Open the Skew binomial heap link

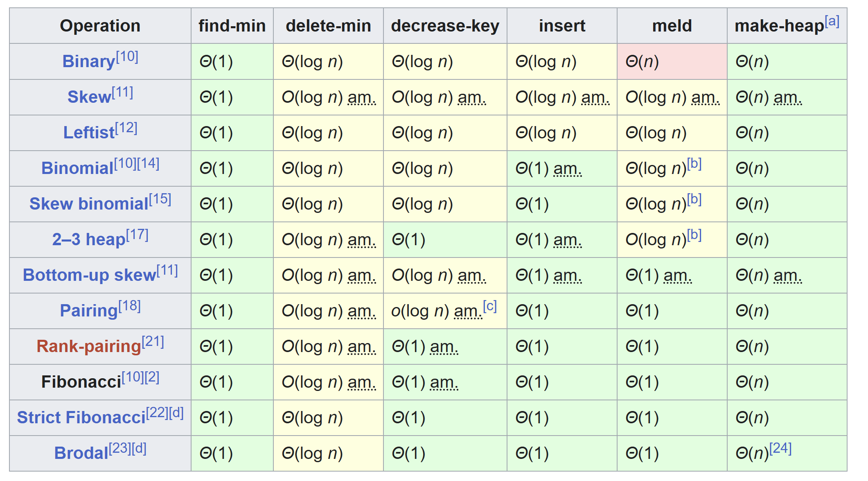(88, 204)
